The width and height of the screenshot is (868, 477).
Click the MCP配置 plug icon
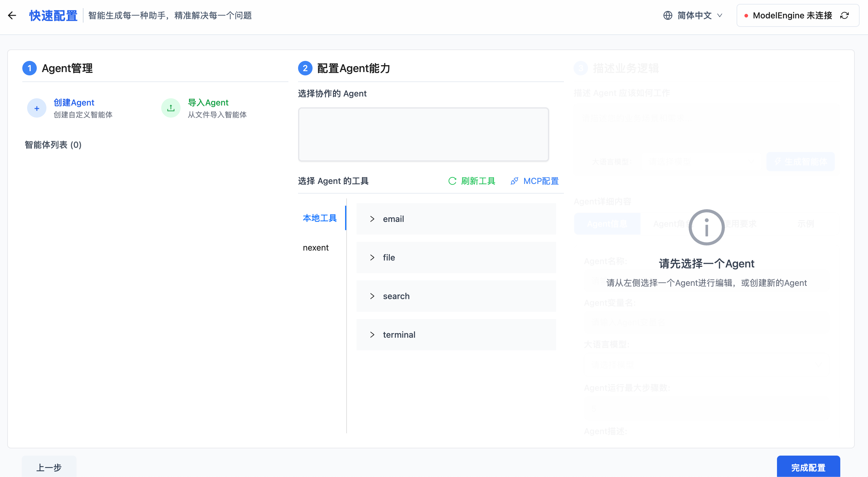point(514,181)
